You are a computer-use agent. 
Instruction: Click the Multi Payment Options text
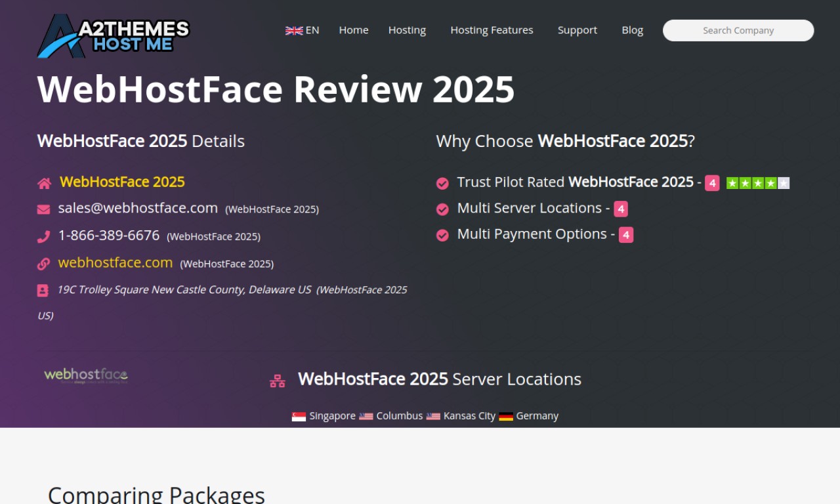pos(532,234)
